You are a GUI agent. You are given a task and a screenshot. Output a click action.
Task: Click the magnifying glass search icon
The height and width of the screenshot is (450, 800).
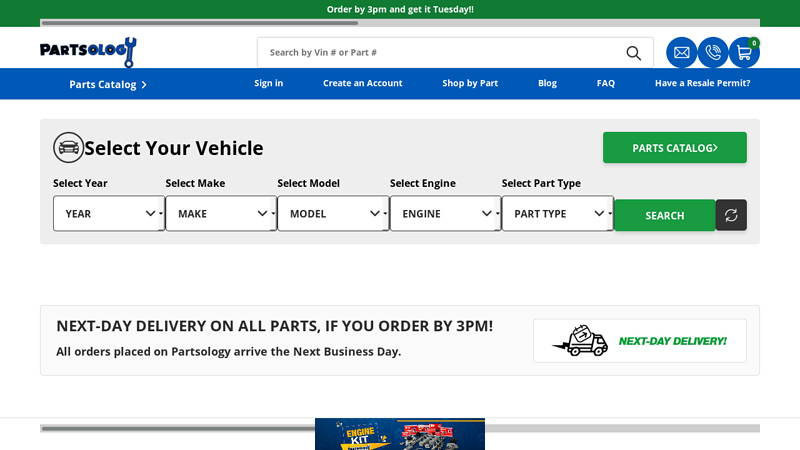click(x=633, y=53)
